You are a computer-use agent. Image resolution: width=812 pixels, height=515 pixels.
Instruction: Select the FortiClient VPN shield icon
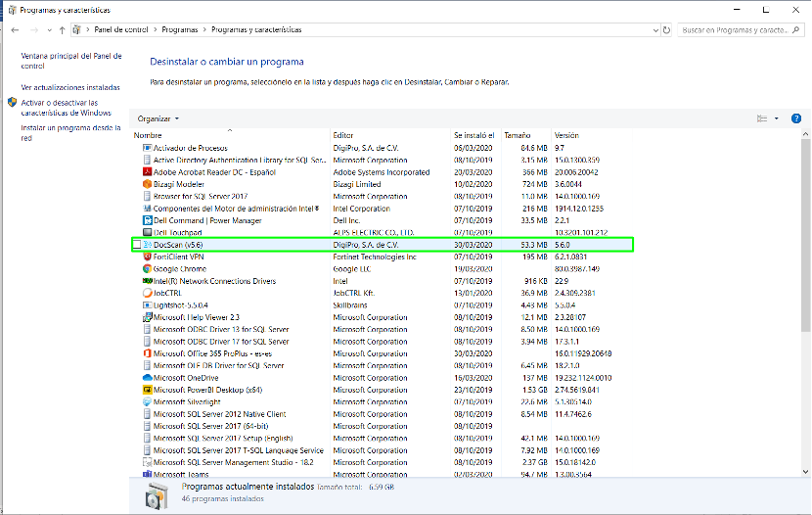tap(147, 257)
